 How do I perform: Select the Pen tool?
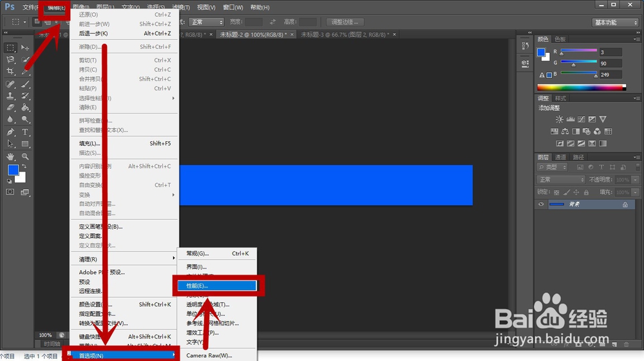coord(11,132)
